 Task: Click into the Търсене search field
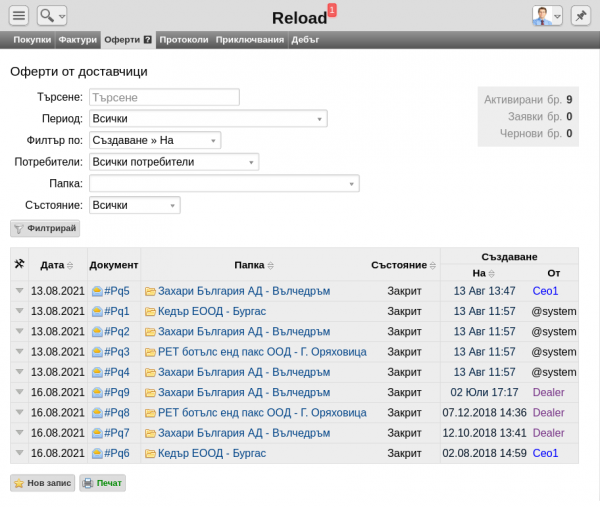pos(164,98)
